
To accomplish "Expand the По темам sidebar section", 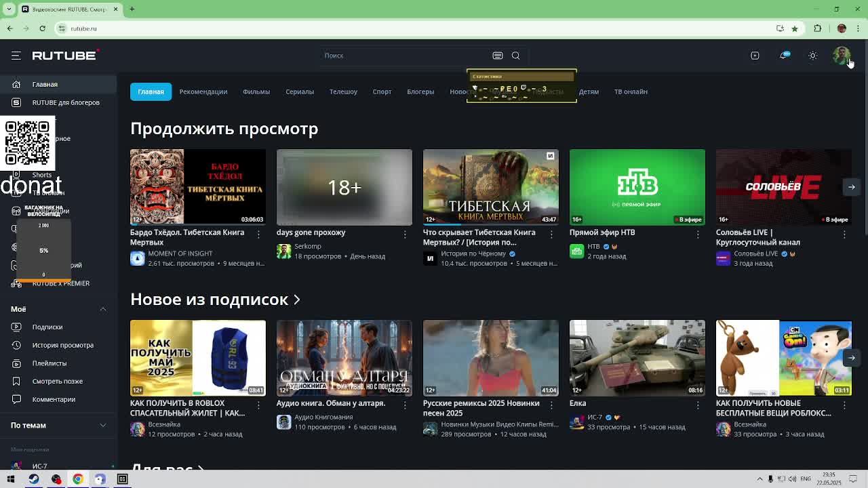I will coord(103,426).
